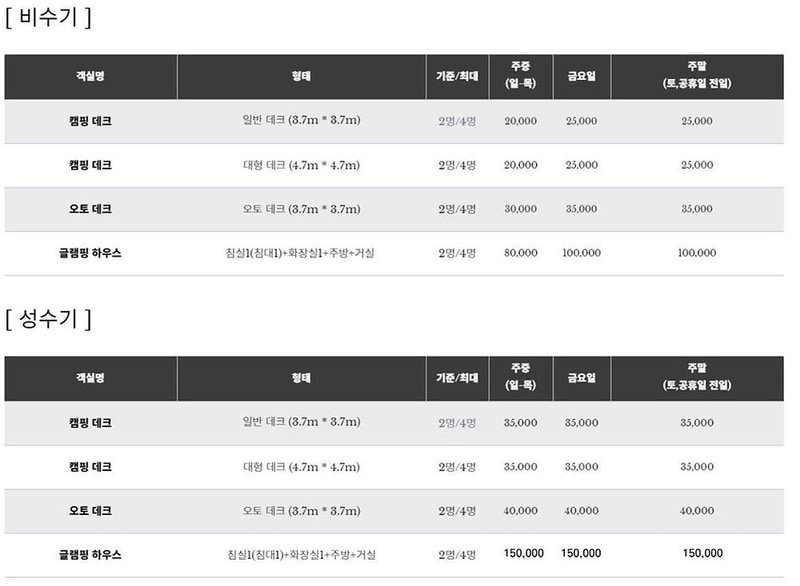Click 주말 column header in 성수기 table
The height and width of the screenshot is (586, 800).
coord(696,378)
